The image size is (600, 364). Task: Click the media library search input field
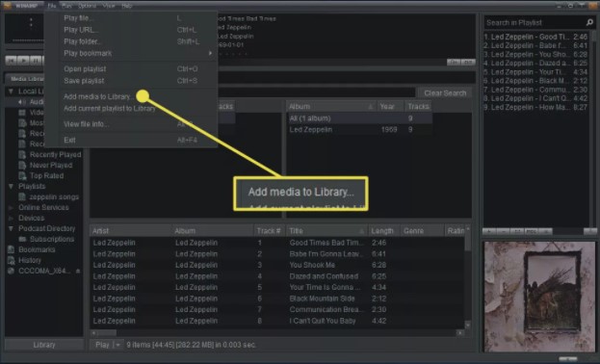(x=317, y=93)
